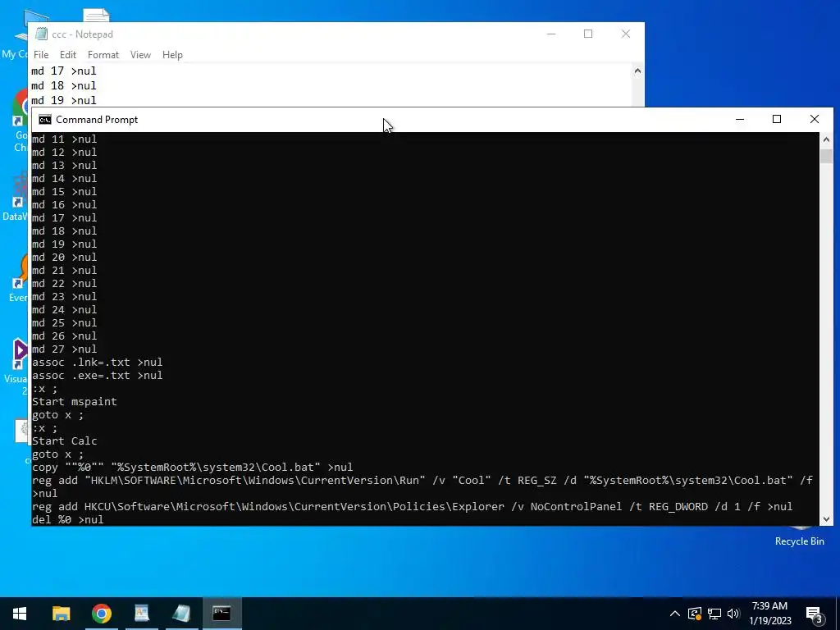The width and height of the screenshot is (840, 630).
Task: Open Google Chrome from the taskbar
Action: (x=101, y=614)
